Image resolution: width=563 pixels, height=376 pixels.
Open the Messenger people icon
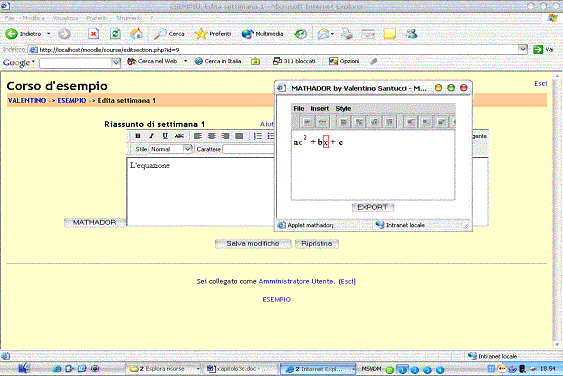(411, 34)
